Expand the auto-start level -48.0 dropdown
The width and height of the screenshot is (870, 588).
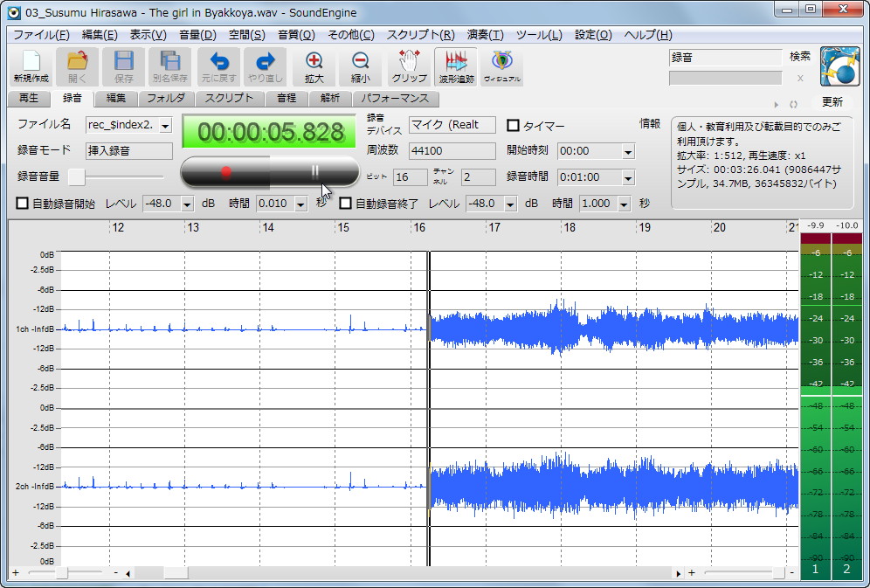pos(187,204)
